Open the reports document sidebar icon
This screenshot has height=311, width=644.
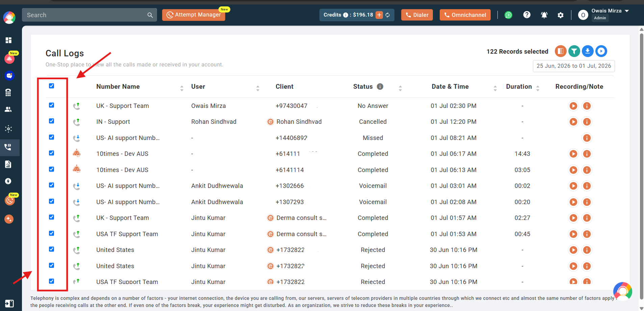click(8, 164)
